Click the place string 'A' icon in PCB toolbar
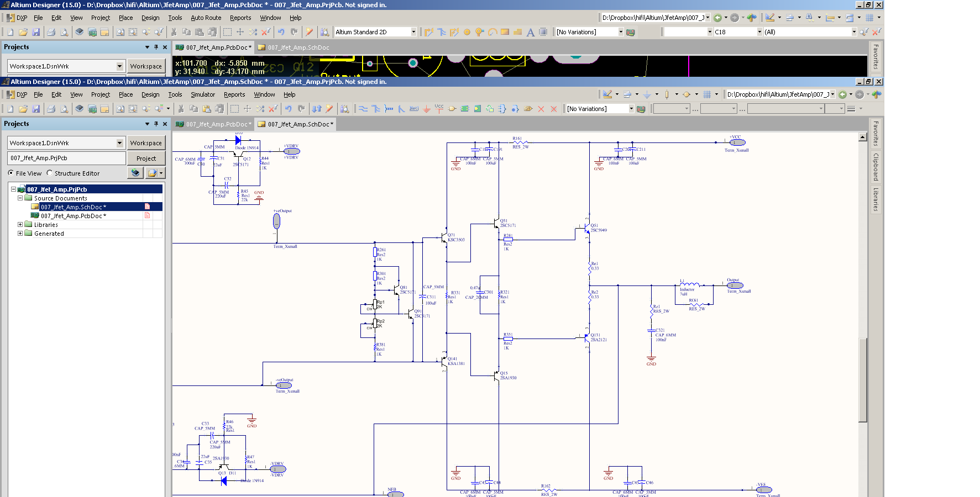Screen dimensions: 980x497 point(531,32)
